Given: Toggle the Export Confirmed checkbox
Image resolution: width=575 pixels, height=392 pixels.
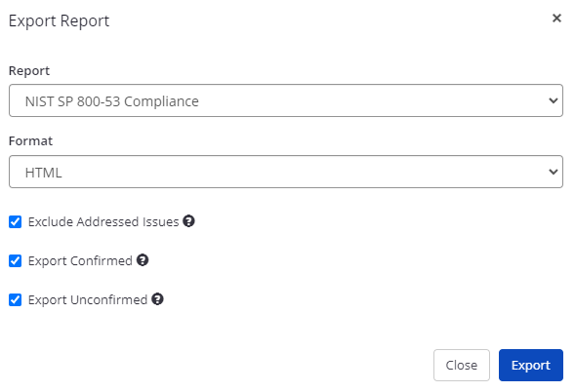Looking at the screenshot, I should [15, 261].
